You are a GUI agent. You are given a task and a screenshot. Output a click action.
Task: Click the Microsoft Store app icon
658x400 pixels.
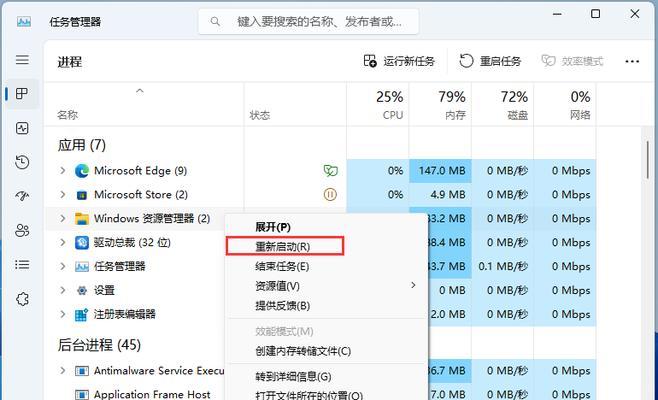click(x=81, y=195)
